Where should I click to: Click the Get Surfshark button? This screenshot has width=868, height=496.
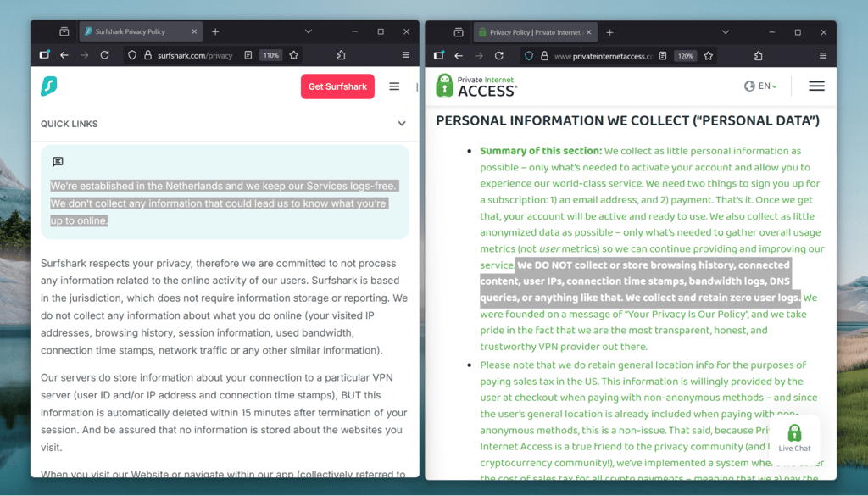(x=337, y=86)
